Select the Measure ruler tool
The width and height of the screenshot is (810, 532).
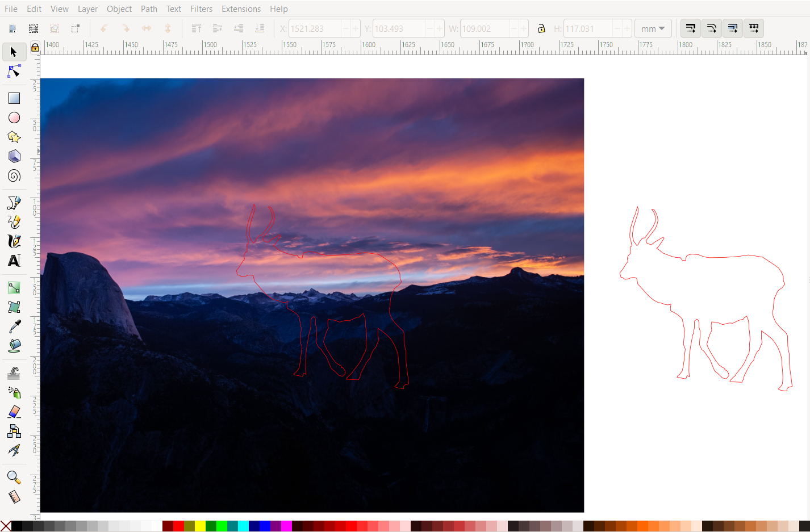click(x=14, y=497)
